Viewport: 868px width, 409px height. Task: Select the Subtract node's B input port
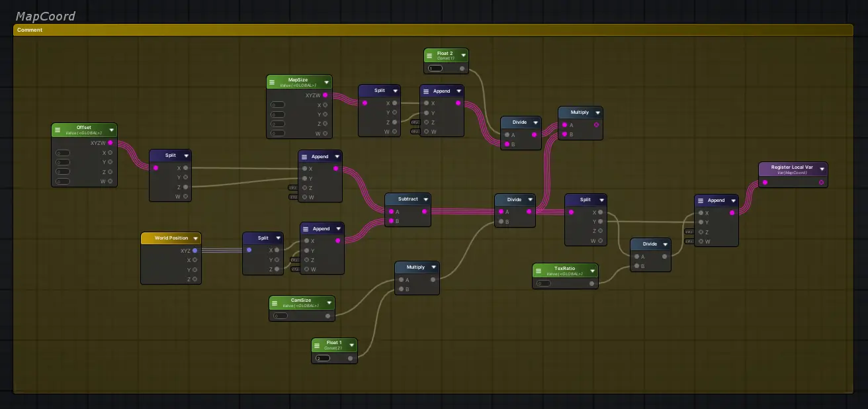point(391,221)
